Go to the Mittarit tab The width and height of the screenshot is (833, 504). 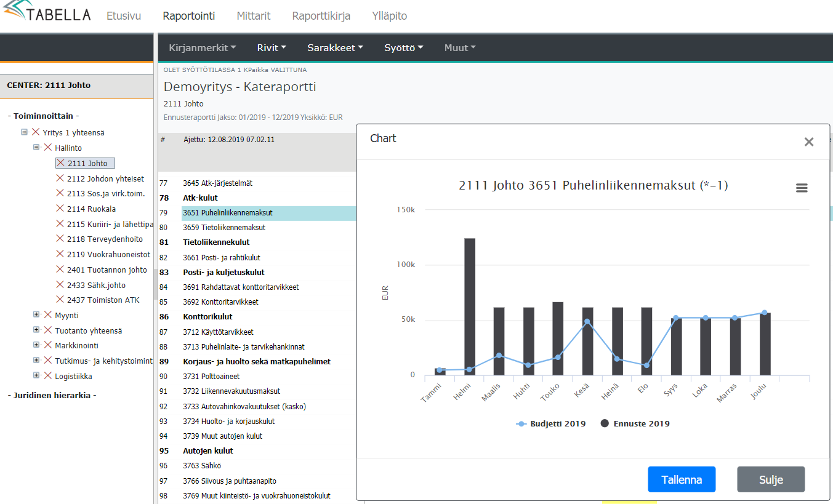pyautogui.click(x=253, y=16)
